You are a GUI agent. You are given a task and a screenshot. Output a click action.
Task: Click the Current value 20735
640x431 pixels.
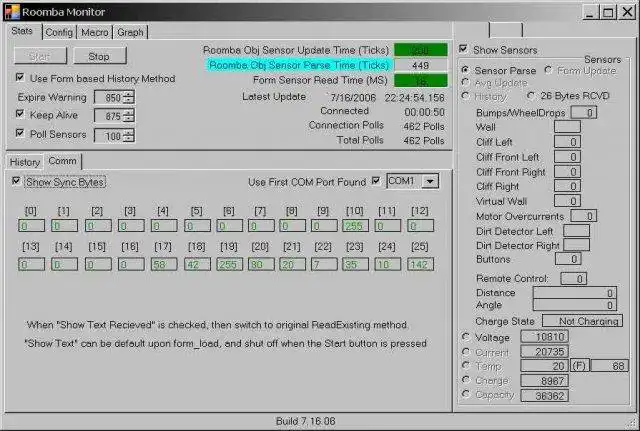click(544, 351)
